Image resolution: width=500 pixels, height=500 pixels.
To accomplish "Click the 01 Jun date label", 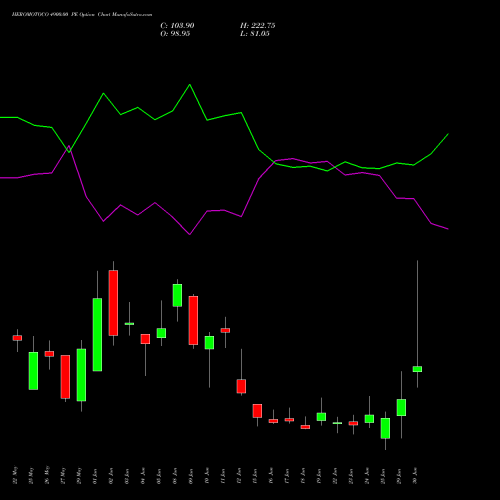I will pos(96,476).
